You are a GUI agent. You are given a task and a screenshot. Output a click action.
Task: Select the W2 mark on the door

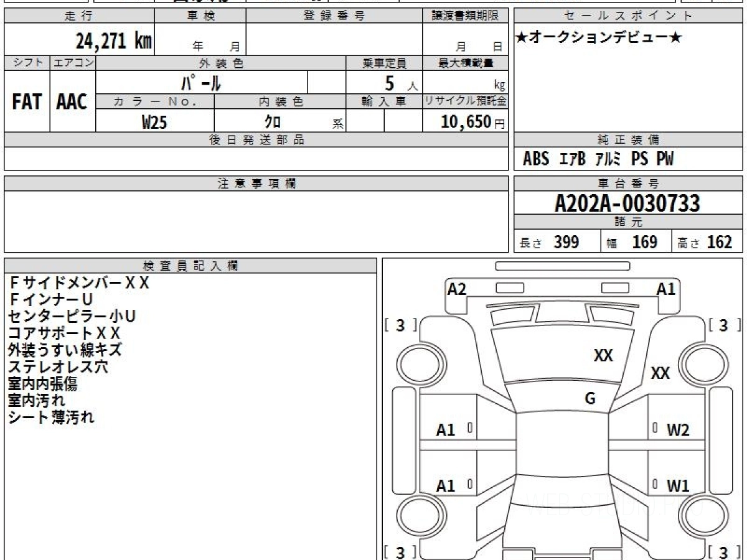tap(678, 429)
